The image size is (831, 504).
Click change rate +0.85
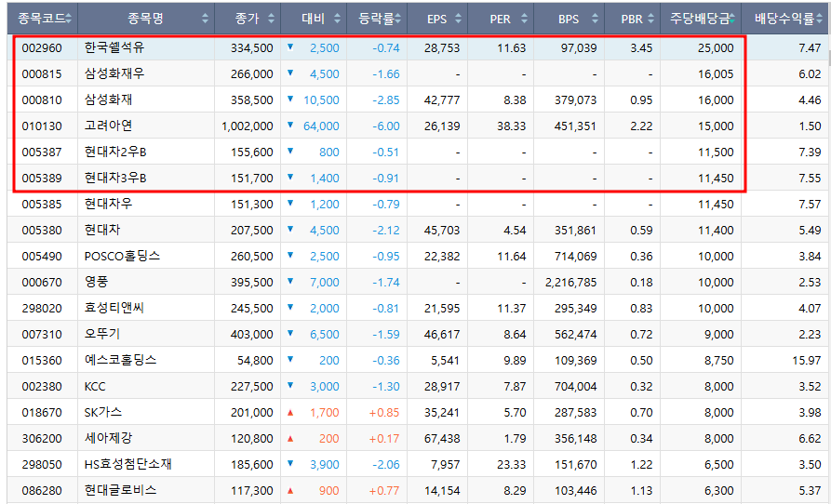384,413
